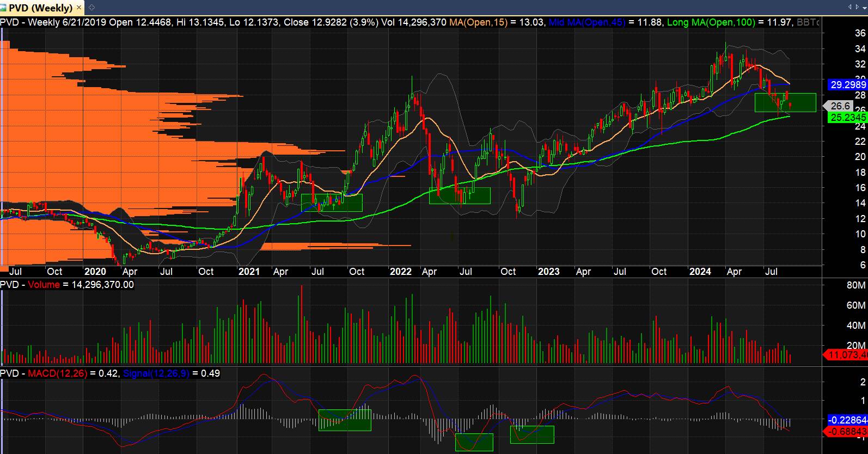The height and width of the screenshot is (454, 868).
Task: Open a new chart tab with the plus icon
Action: tap(91, 8)
